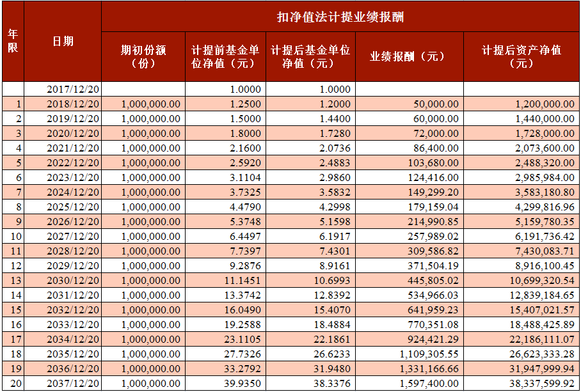Click the date cell 2017/12/20
The image size is (581, 392).
pos(63,90)
